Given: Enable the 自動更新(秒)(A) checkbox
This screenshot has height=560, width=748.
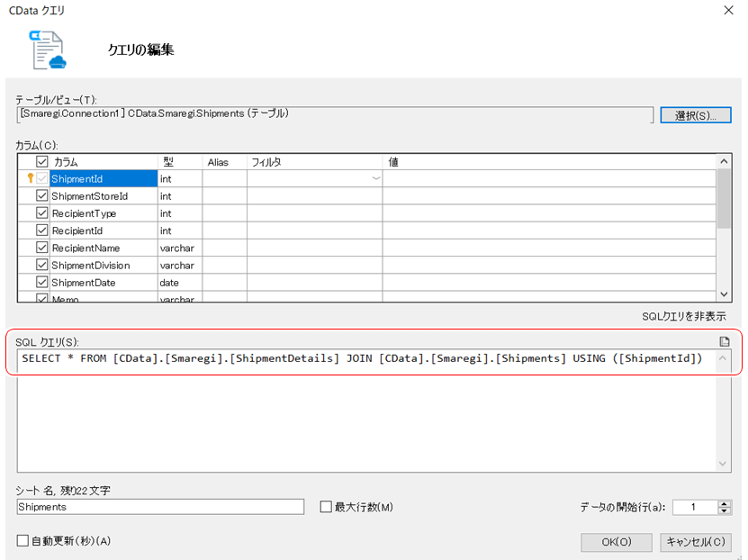Looking at the screenshot, I should pos(23,540).
